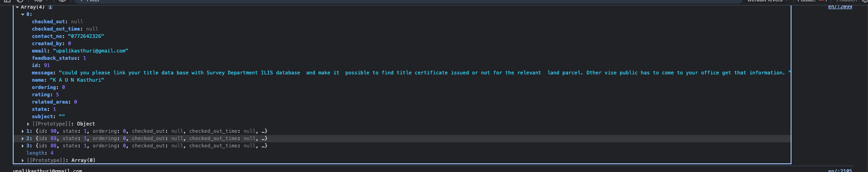
Task: Open the Default levels dropdown
Action: [767, 1]
